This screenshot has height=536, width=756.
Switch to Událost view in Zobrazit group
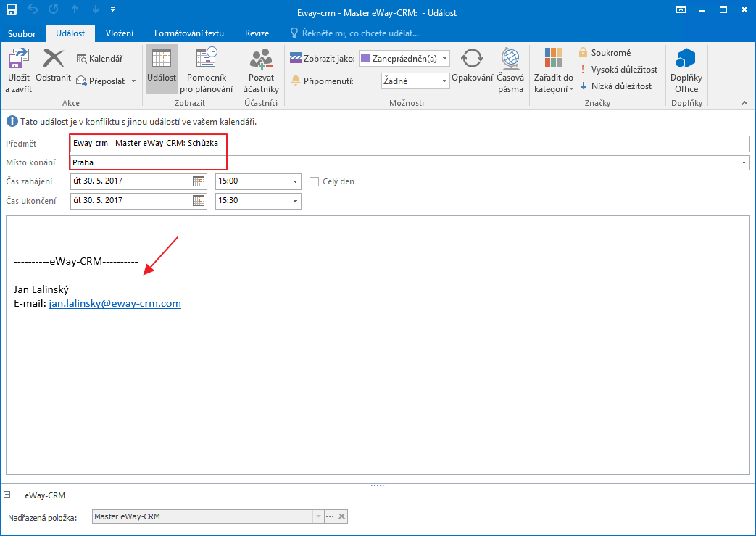162,69
